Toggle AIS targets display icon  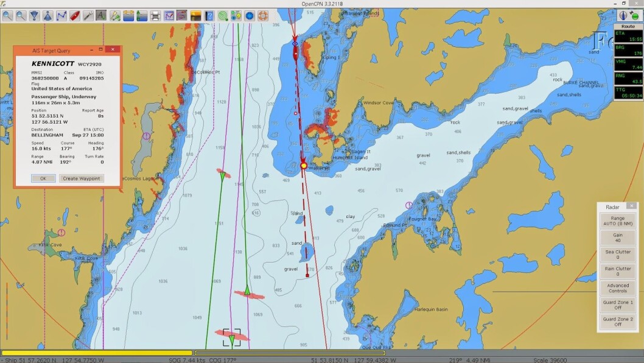tap(114, 16)
